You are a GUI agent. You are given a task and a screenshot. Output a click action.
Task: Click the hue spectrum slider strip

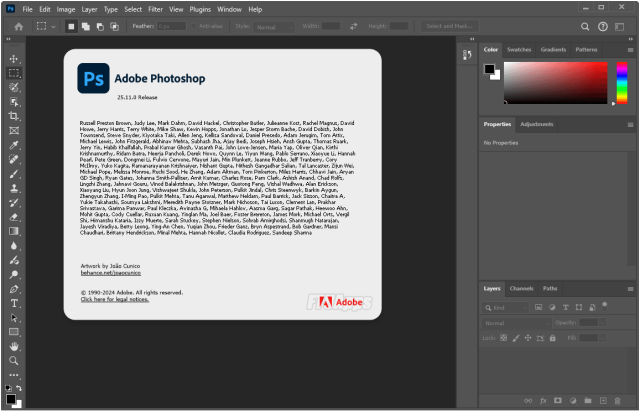(x=622, y=83)
